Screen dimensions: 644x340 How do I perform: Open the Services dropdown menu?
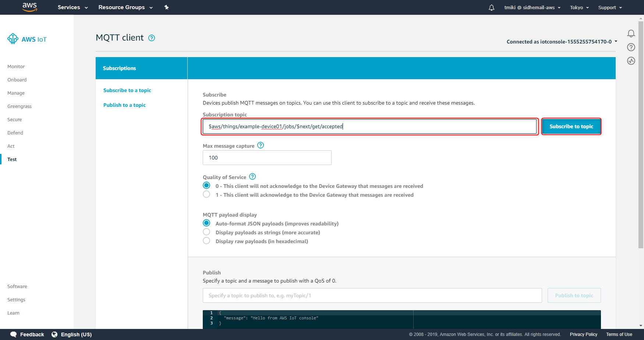[72, 7]
